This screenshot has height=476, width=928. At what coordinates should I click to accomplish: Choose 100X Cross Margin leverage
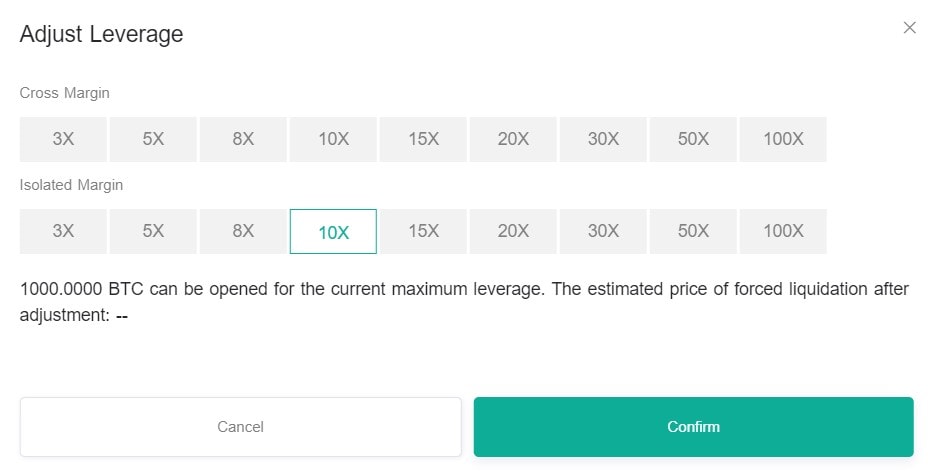(783, 139)
